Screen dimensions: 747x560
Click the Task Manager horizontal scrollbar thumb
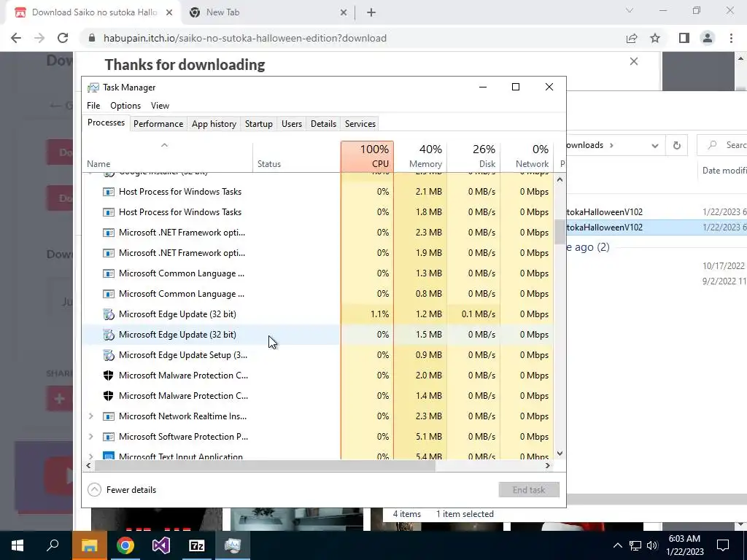(x=265, y=466)
